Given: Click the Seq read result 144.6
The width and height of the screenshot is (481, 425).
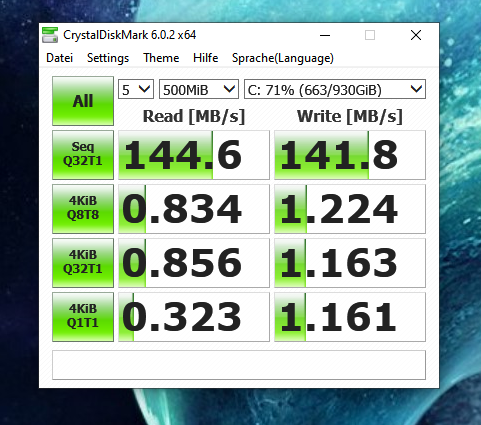Looking at the screenshot, I should pyautogui.click(x=194, y=155).
